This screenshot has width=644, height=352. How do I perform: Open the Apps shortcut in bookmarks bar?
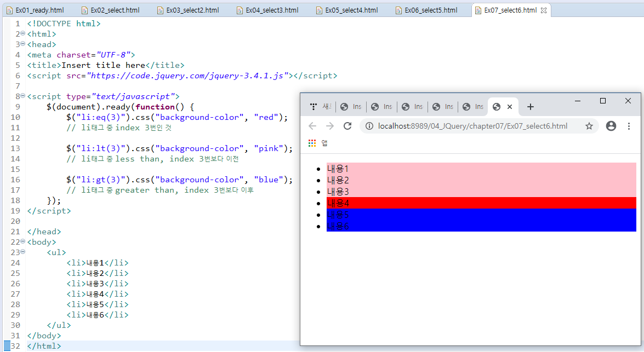click(x=318, y=143)
